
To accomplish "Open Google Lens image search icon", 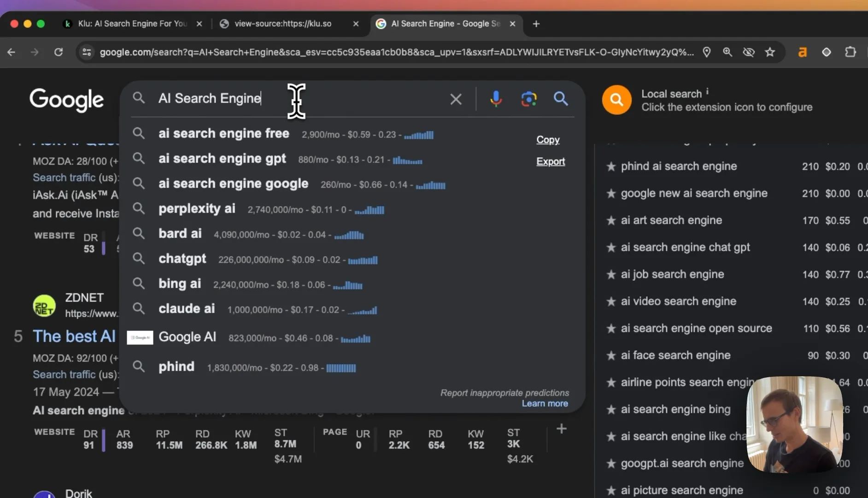I will pos(529,99).
